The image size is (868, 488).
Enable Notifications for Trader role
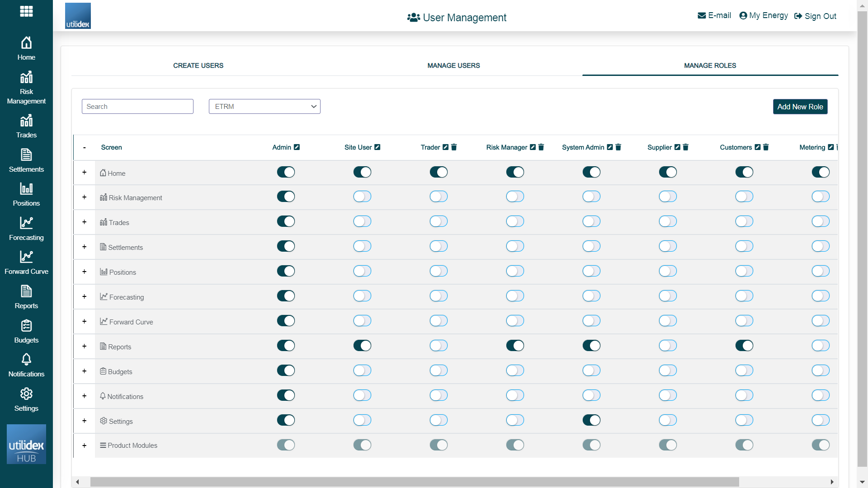pyautogui.click(x=439, y=395)
